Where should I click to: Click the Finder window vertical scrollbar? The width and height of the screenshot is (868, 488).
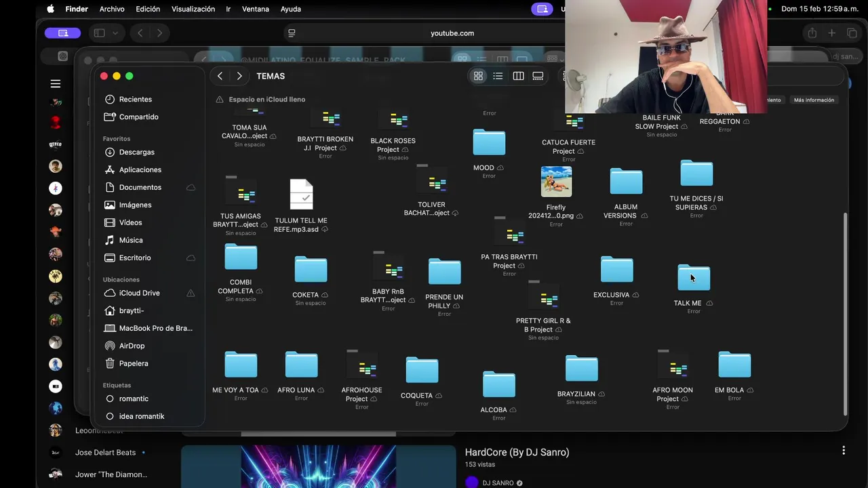pyautogui.click(x=844, y=314)
